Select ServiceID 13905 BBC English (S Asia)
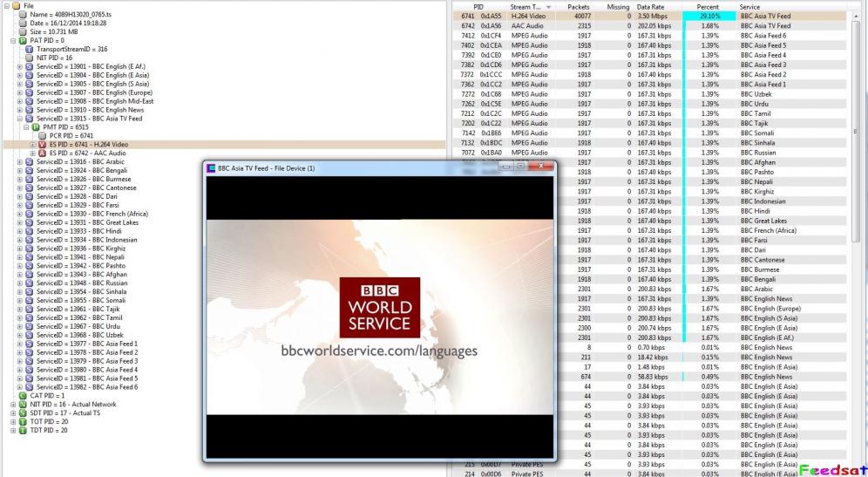The height and width of the screenshot is (477, 868). pyautogui.click(x=92, y=84)
